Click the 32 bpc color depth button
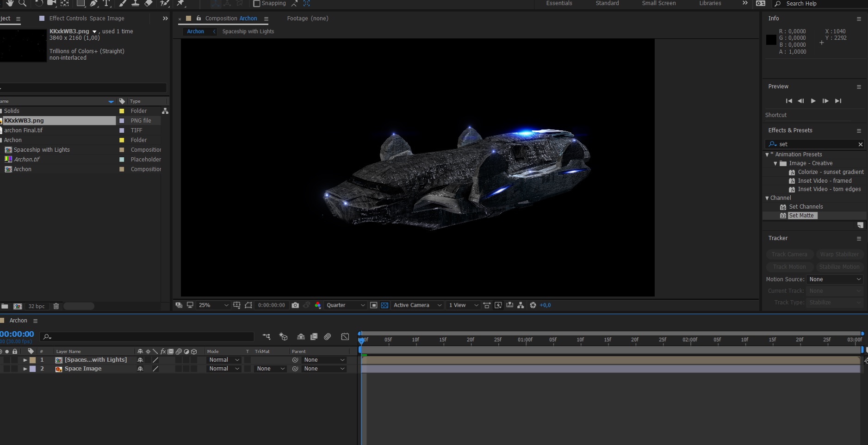The width and height of the screenshot is (868, 445). pos(37,306)
